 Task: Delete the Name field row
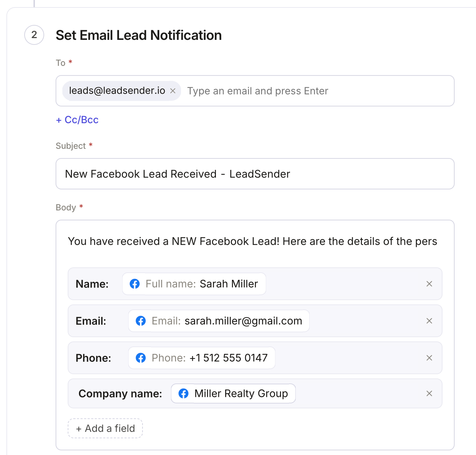429,284
